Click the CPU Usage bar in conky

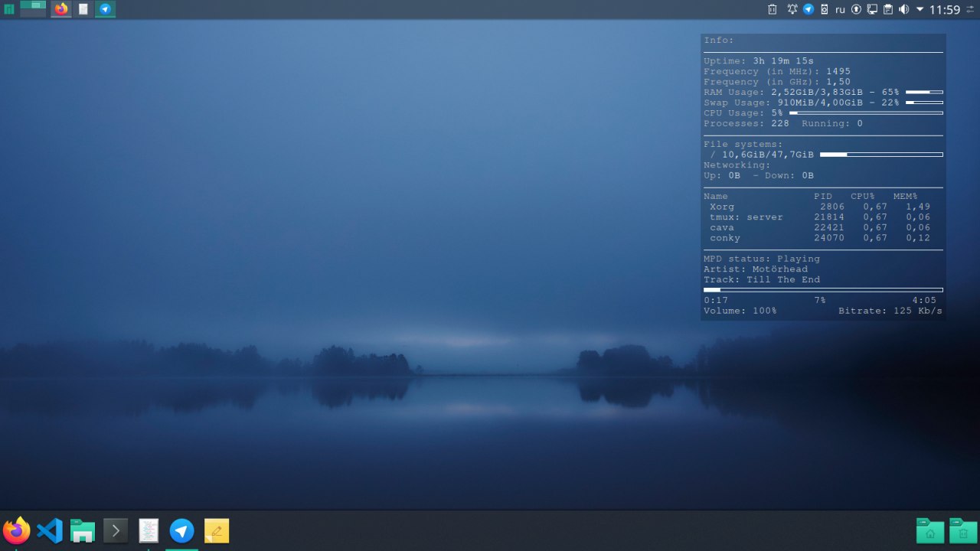coord(866,112)
